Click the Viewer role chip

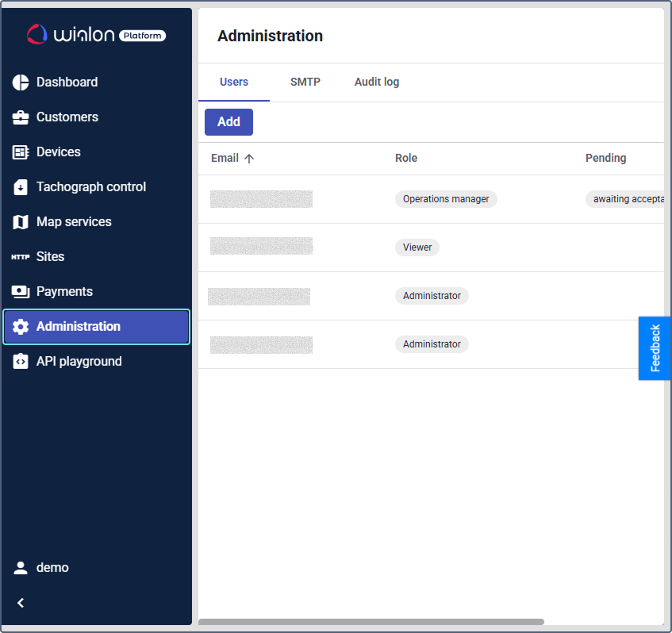417,247
